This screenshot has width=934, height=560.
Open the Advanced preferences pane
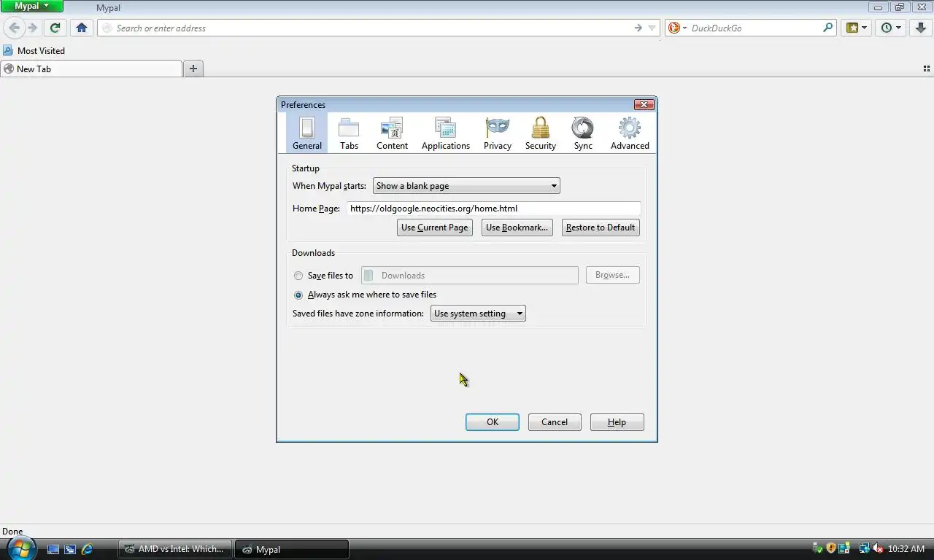(x=630, y=133)
